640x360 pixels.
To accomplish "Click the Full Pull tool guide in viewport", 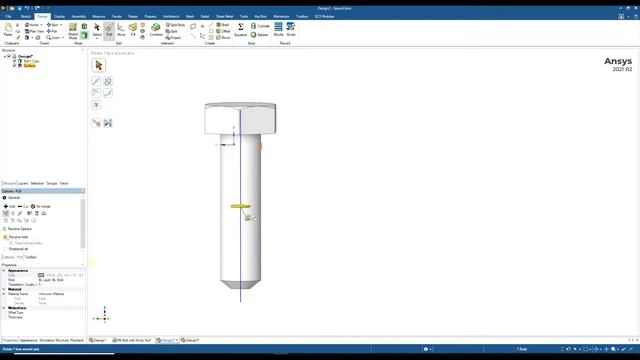I will (x=108, y=123).
